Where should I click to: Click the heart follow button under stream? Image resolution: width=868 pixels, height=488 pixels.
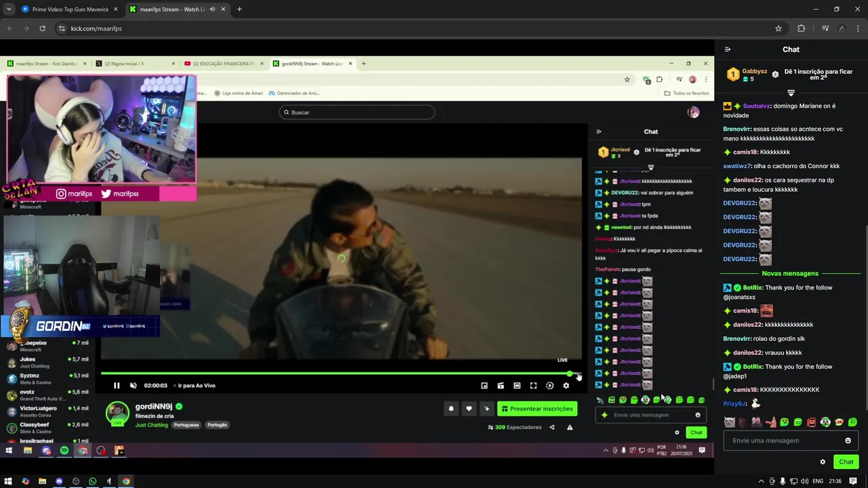coord(469,409)
